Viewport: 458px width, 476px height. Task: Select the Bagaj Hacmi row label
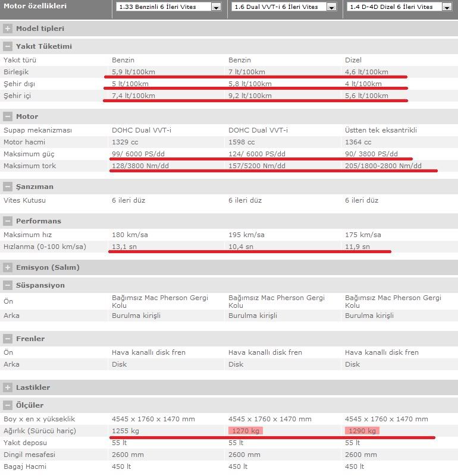click(x=25, y=466)
